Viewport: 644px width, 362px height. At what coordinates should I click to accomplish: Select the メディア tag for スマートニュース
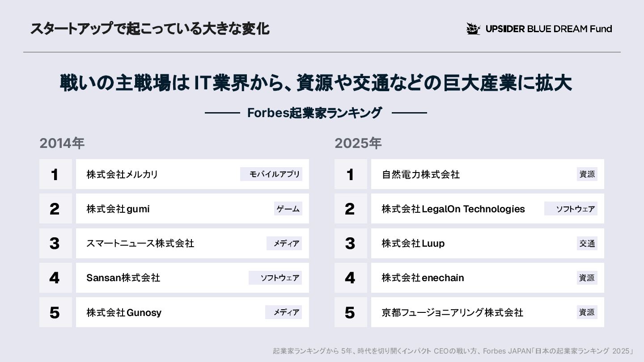(284, 244)
